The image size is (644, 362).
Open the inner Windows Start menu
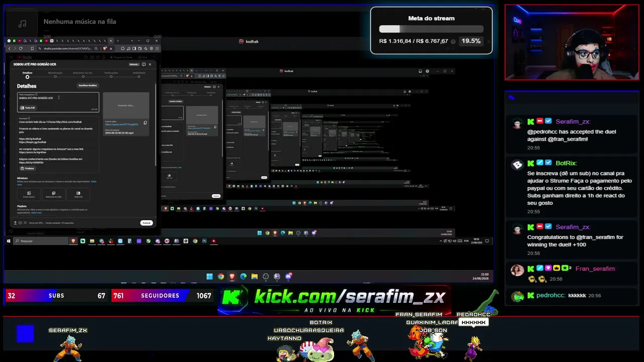[x=9, y=241]
